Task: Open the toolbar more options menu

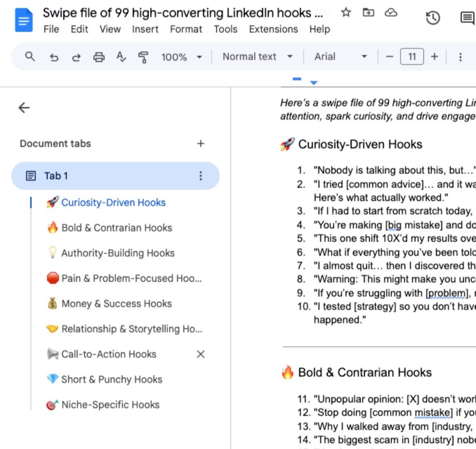Action: click(x=460, y=57)
